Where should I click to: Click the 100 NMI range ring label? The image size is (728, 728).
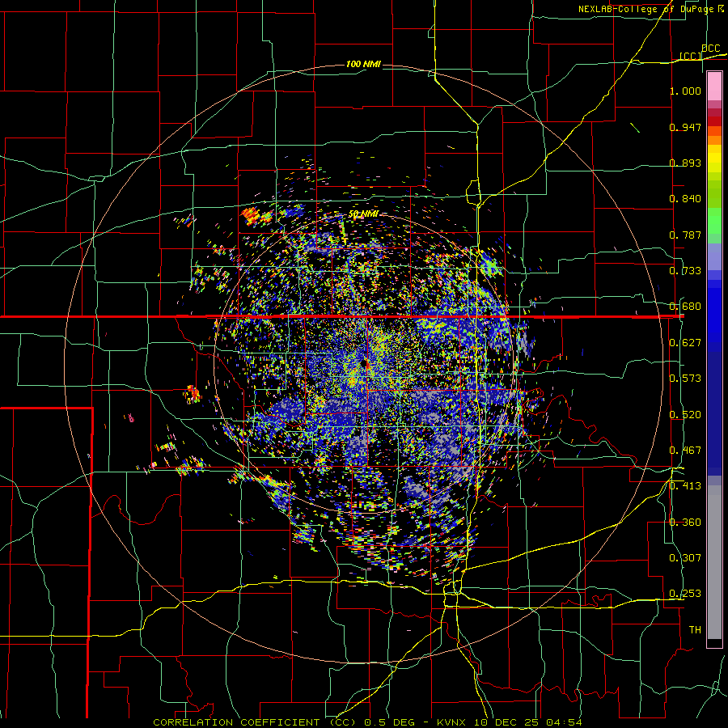point(363,64)
